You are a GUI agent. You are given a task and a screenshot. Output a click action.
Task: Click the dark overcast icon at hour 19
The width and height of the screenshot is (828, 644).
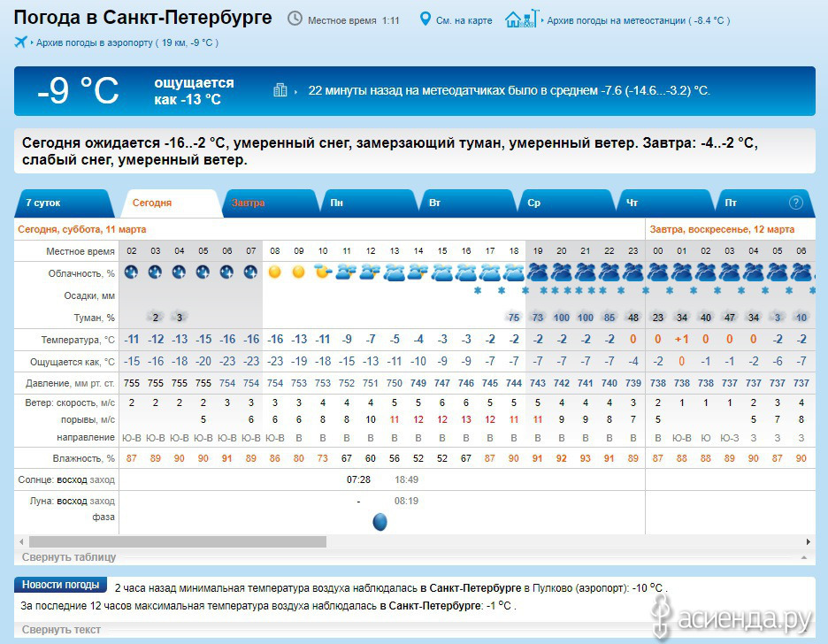(x=538, y=272)
